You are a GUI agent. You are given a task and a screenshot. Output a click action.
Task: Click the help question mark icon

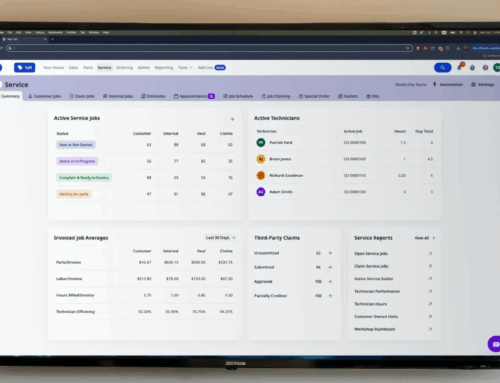(x=485, y=68)
